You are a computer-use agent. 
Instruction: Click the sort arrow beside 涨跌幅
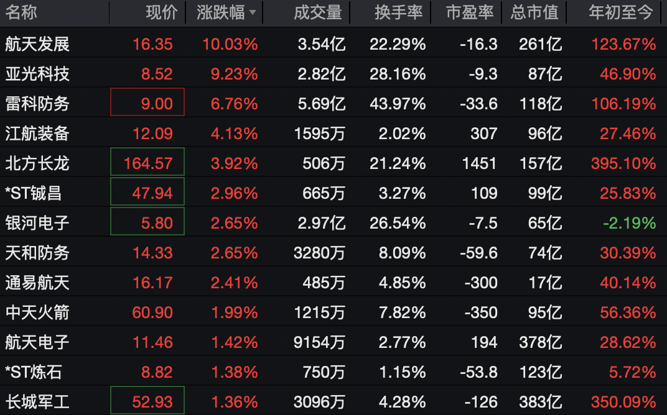[253, 14]
